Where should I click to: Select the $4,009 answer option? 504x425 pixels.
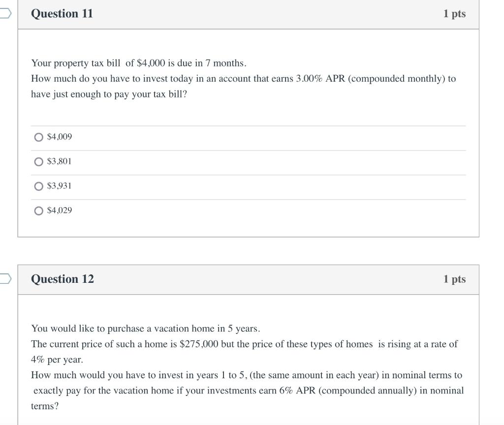click(x=38, y=137)
